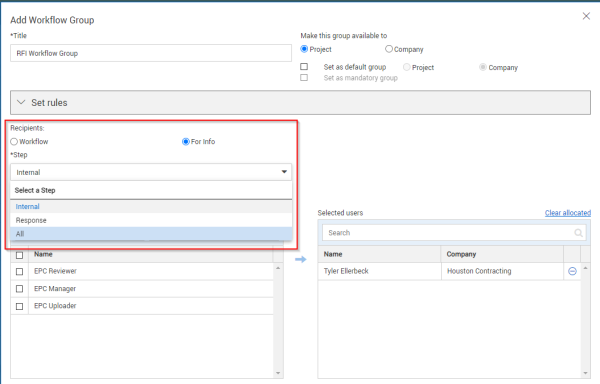Click the blue arrow to move users
The height and width of the screenshot is (384, 600).
pyautogui.click(x=301, y=260)
